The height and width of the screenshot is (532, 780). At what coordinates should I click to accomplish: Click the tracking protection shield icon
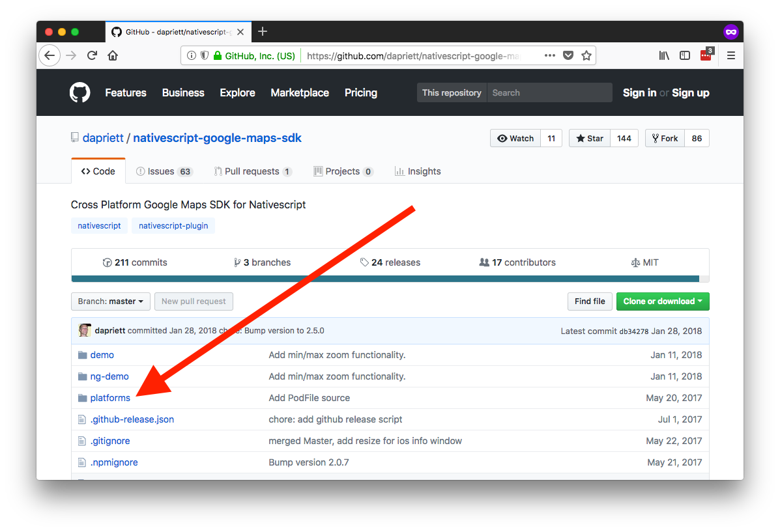click(x=204, y=56)
